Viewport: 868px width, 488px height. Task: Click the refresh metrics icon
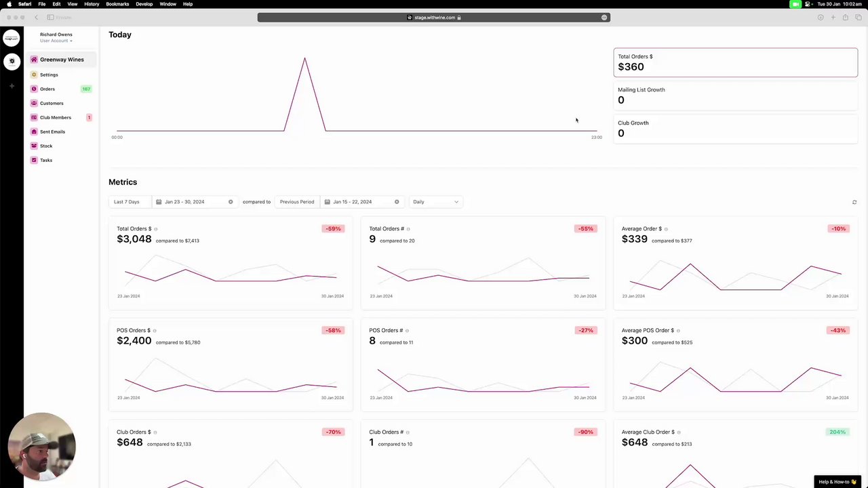coord(854,202)
